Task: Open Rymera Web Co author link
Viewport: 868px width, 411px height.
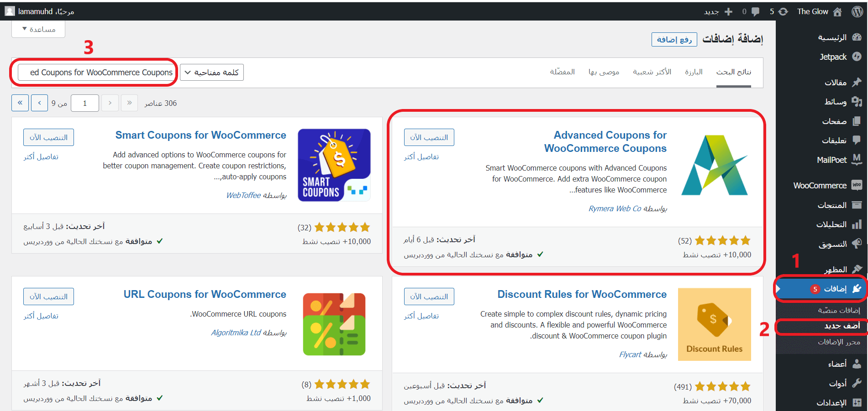Action: pos(615,208)
